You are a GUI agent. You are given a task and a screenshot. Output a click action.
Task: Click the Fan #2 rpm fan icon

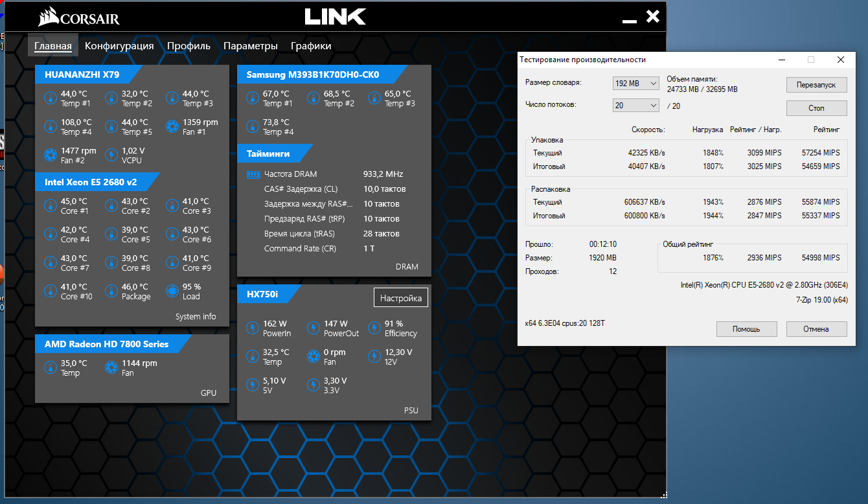tap(50, 155)
